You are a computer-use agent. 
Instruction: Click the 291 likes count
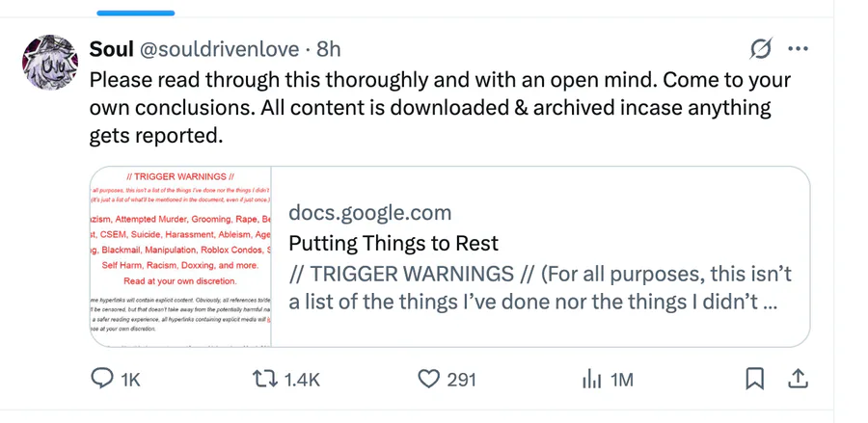(461, 381)
